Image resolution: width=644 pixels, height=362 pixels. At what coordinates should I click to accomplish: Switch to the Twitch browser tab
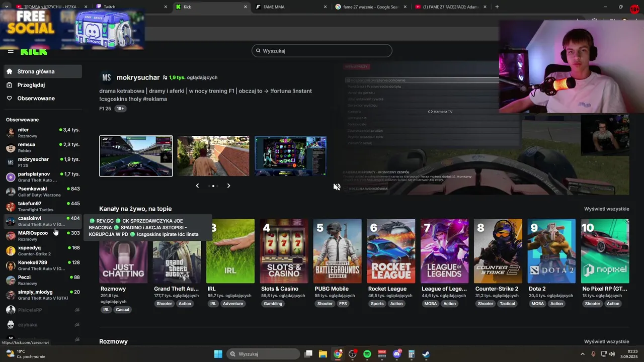coord(130,7)
